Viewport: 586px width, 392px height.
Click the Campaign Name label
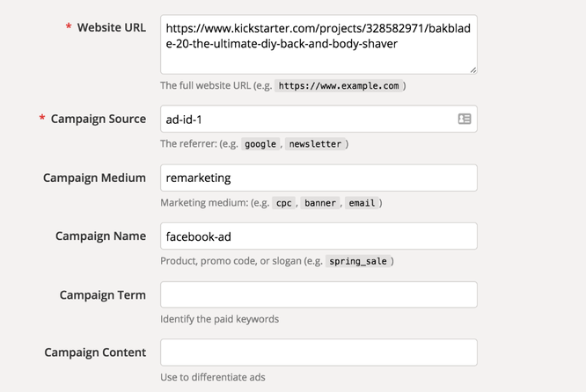[x=100, y=236]
